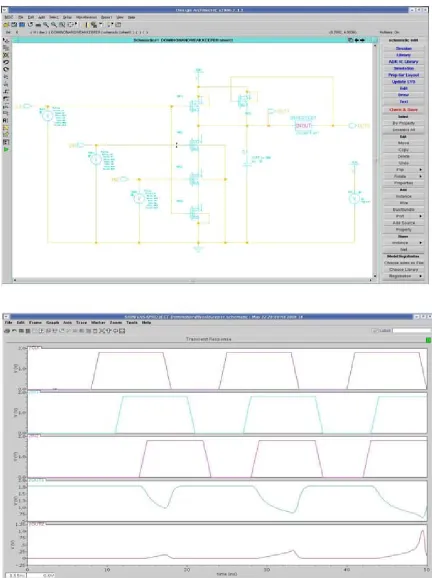The image size is (432, 578).
Task: Open the Trace menu in waveform viewer
Action: pos(81,323)
